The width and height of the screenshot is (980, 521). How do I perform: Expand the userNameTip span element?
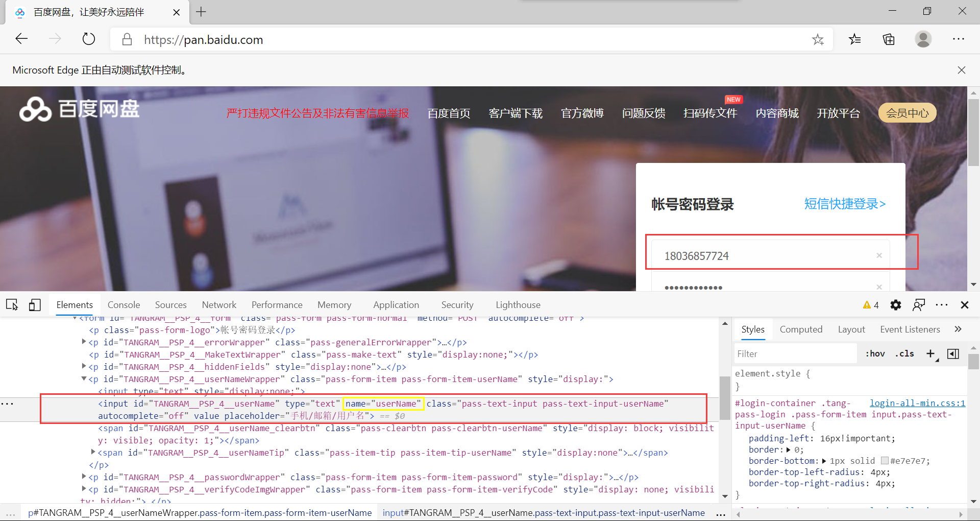click(93, 452)
